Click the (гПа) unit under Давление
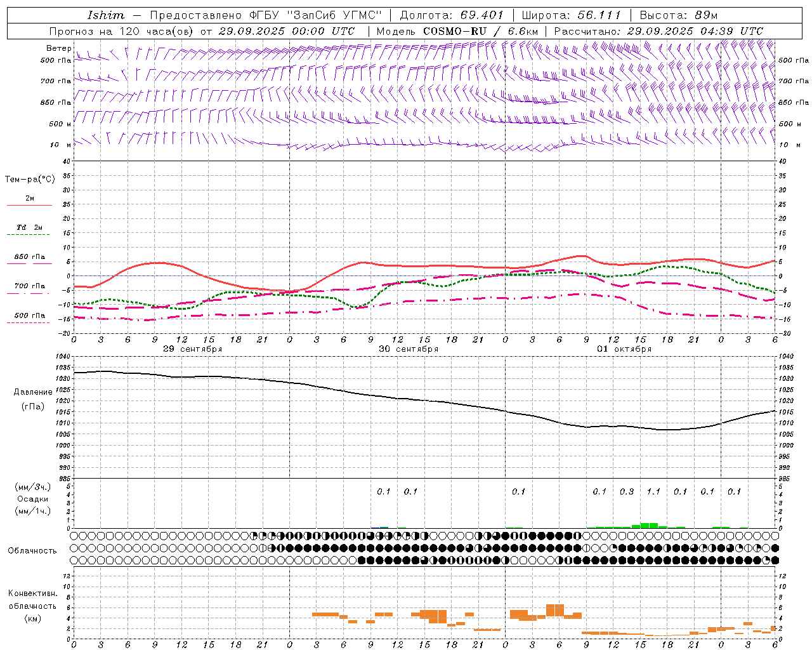The image size is (812, 650). [33, 406]
